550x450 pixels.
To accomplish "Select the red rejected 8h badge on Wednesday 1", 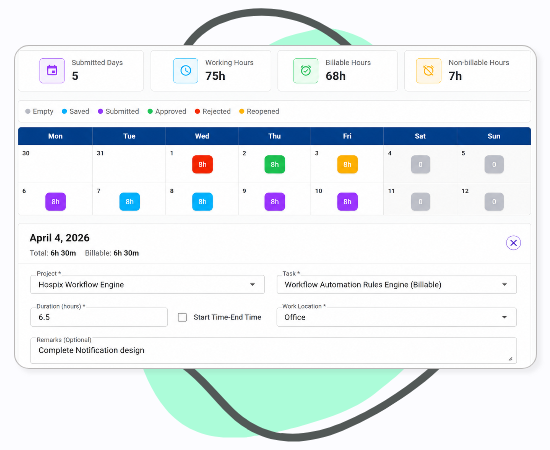I will pos(202,164).
